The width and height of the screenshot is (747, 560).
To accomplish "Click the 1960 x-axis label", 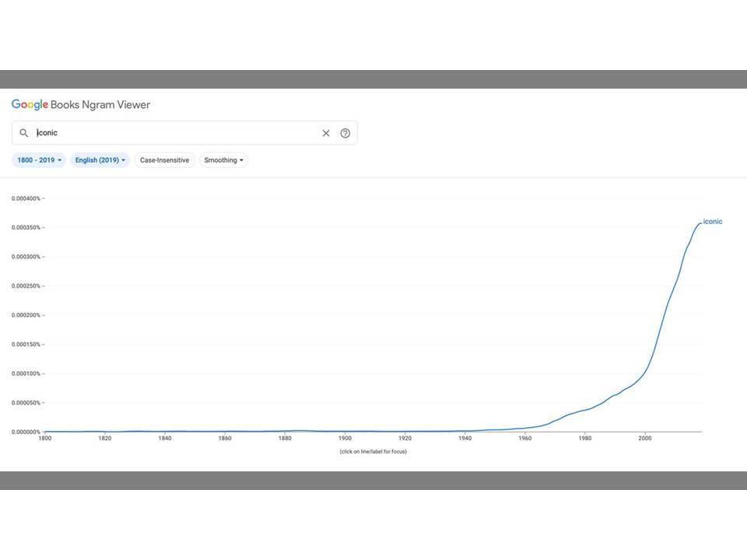I will (x=525, y=439).
